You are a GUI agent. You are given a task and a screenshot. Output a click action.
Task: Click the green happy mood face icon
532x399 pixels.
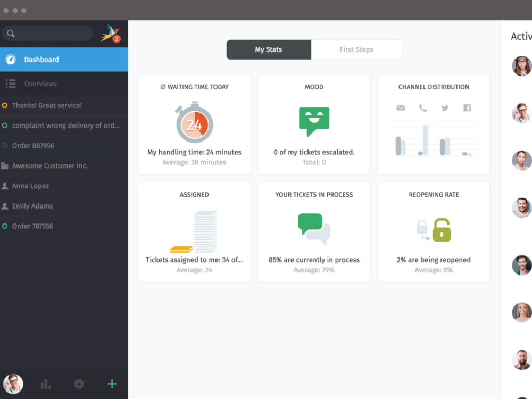click(314, 121)
